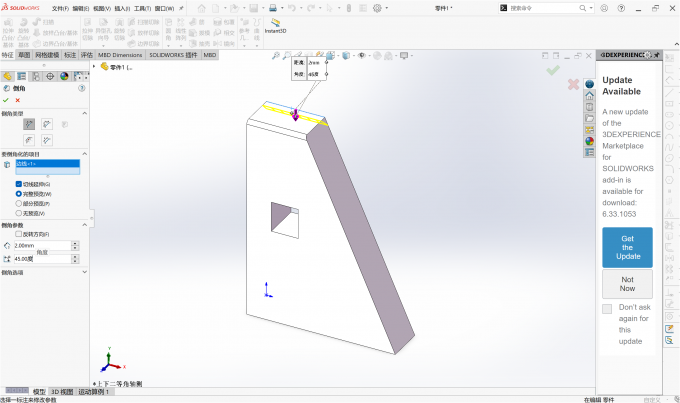This screenshot has height=403, width=680.
Task: Collapse the items to chamfer section
Action: point(85,154)
